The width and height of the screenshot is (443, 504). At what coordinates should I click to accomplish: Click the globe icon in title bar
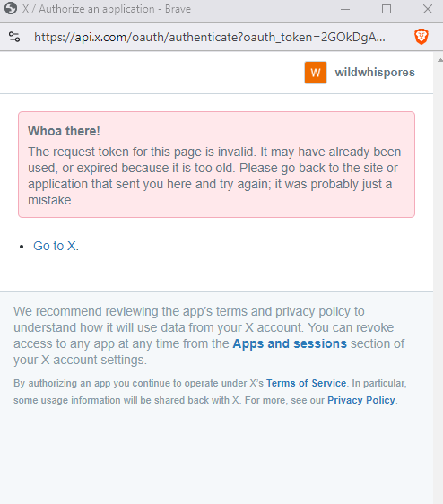coord(11,9)
